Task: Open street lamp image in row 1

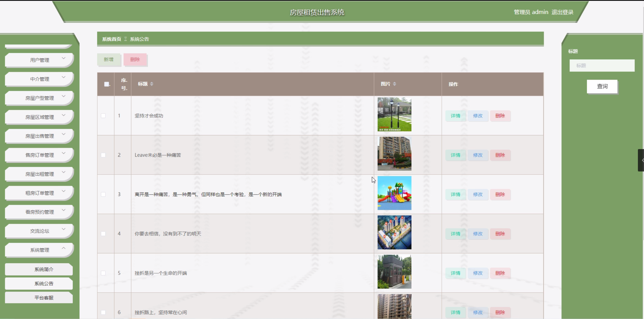Action: 394,114
